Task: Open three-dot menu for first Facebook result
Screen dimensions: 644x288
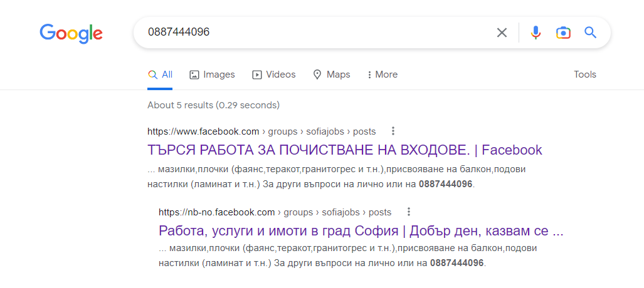Action: coord(393,131)
